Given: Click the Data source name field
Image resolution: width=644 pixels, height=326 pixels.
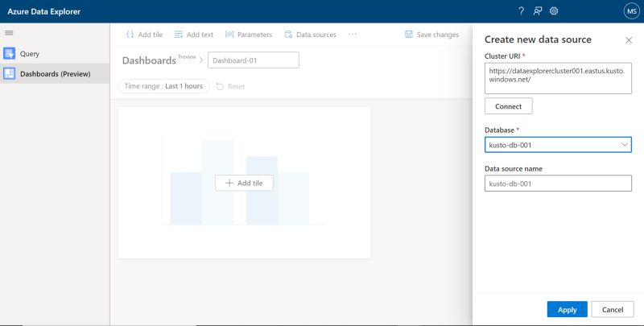Looking at the screenshot, I should click(558, 183).
